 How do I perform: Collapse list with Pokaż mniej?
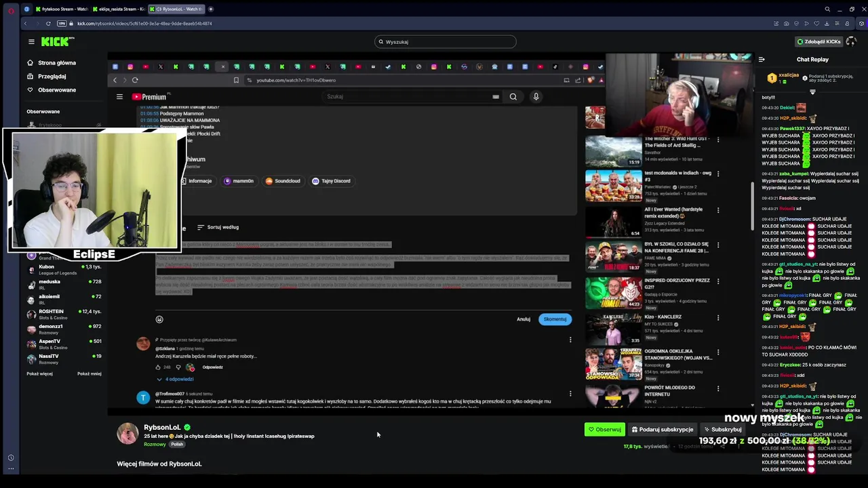pos(90,373)
